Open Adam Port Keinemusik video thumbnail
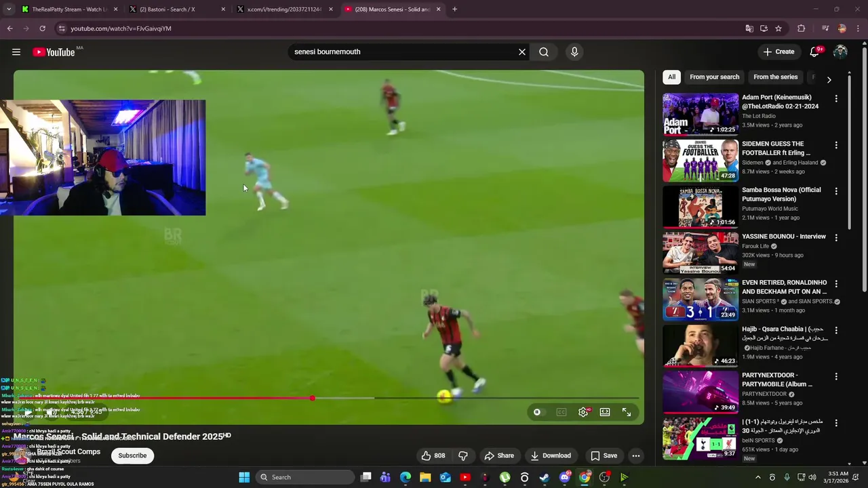 [701, 115]
